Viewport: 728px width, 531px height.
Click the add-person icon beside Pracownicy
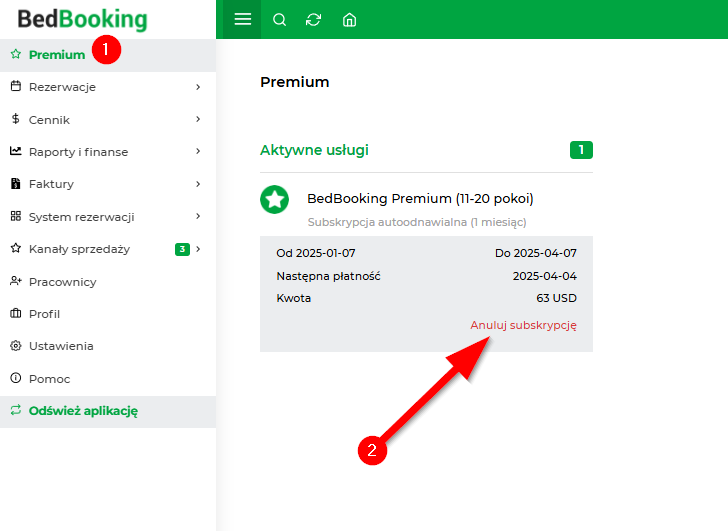[x=16, y=281]
